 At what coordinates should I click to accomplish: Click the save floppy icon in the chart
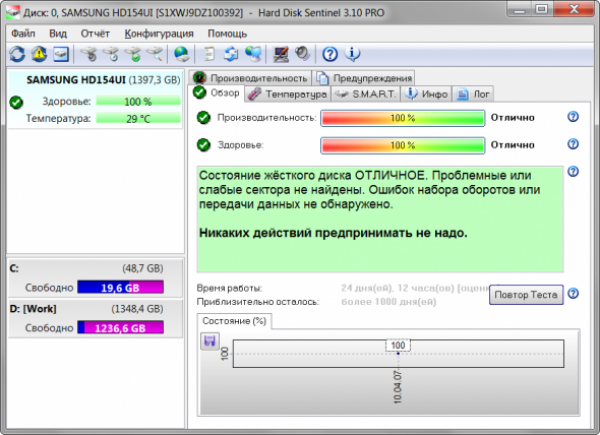(x=210, y=341)
